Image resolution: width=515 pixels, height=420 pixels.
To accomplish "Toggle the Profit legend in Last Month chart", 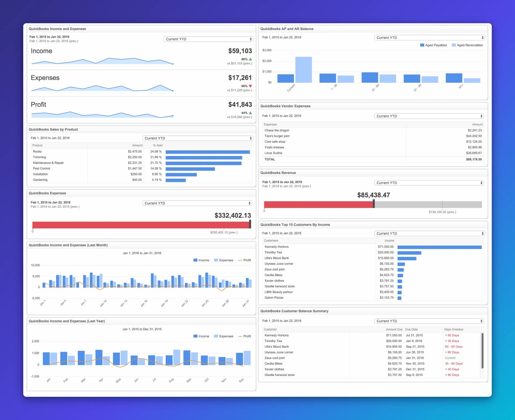I will click(244, 260).
